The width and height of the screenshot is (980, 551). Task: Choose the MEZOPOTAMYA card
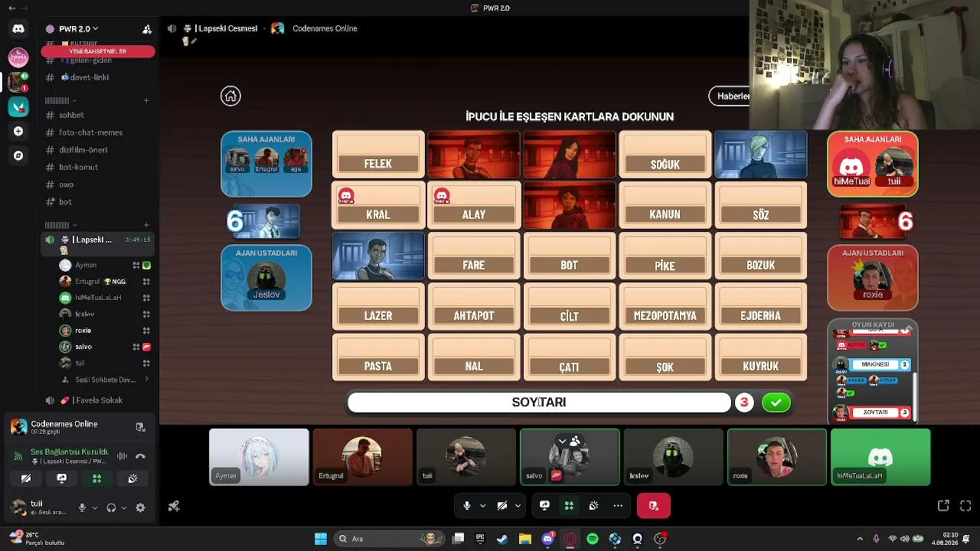[x=665, y=306]
